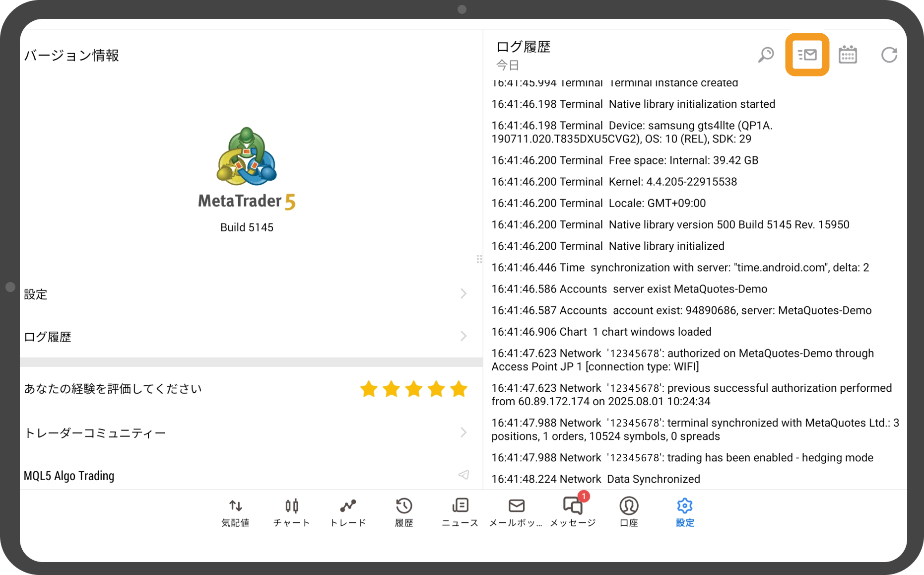Rate two stars for your experience
924x575 pixels.
point(391,389)
